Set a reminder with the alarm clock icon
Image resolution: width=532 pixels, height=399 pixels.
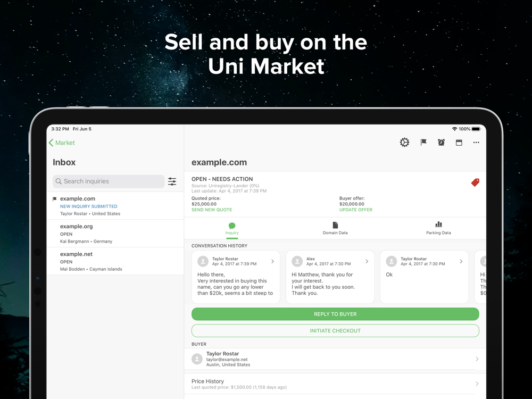441,143
